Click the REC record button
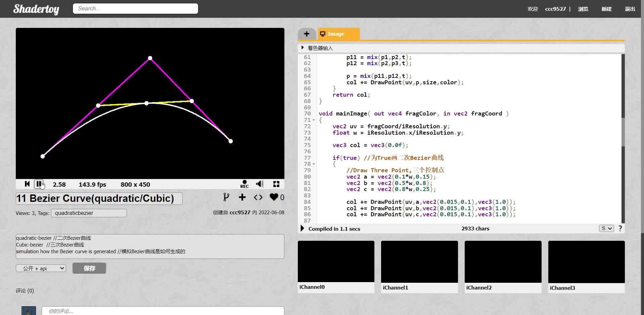The height and width of the screenshot is (315, 644). pyautogui.click(x=244, y=184)
